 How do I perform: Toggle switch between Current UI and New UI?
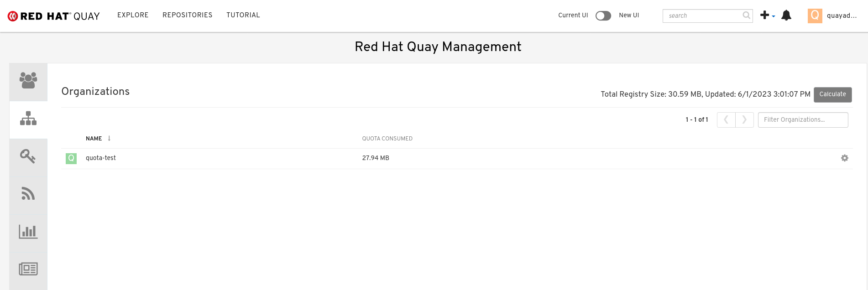pos(603,16)
